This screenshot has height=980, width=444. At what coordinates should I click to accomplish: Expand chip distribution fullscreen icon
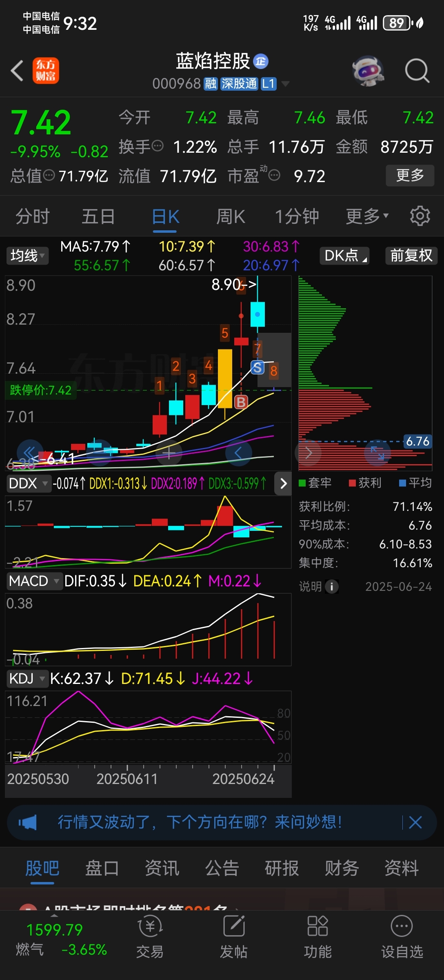point(377,452)
